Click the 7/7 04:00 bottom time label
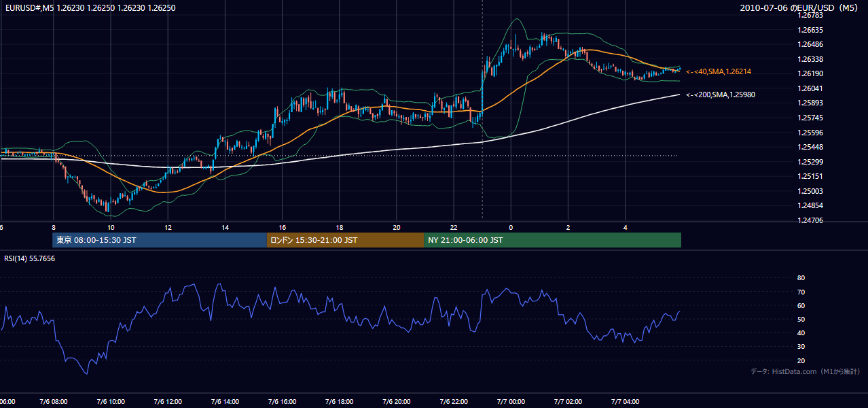Viewport: 868px width, 408px height. [x=625, y=402]
